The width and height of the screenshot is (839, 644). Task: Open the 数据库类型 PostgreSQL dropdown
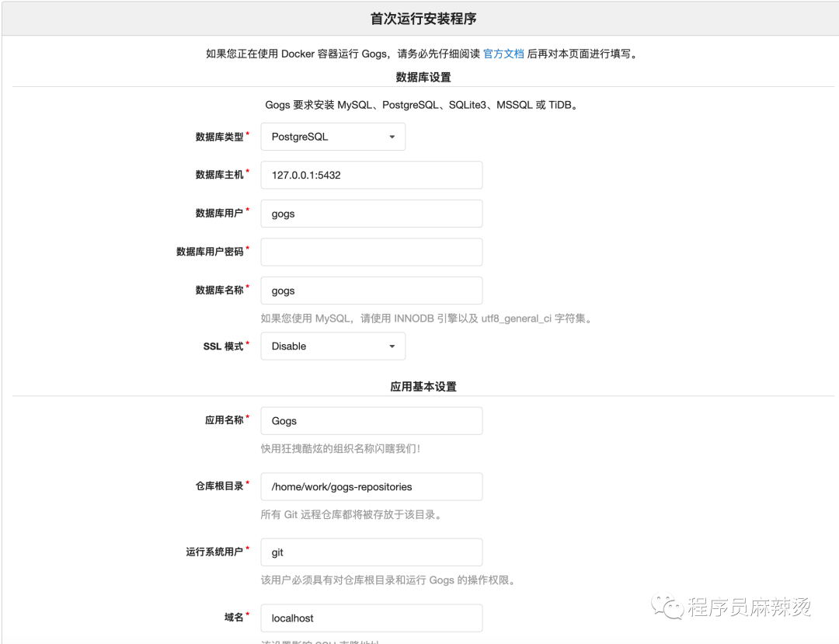point(332,137)
